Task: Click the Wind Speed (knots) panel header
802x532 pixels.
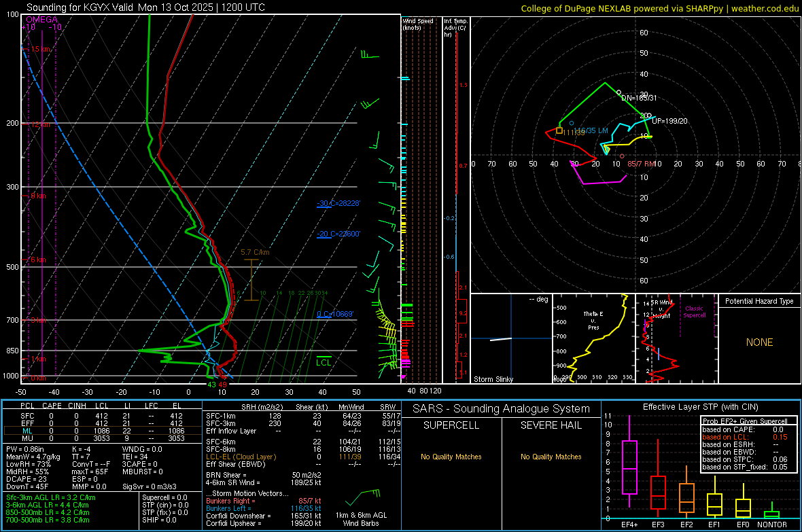Action: click(418, 24)
